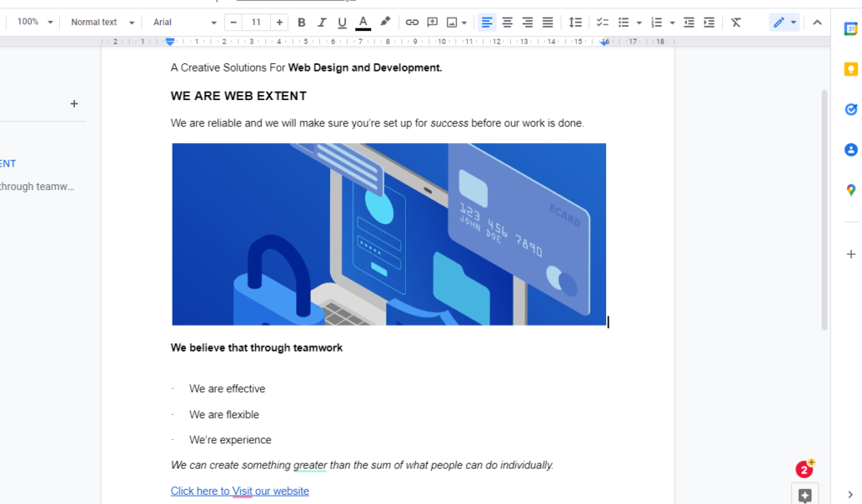Image resolution: width=862 pixels, height=504 pixels.
Task: Get add-ons with the side panel plus
Action: (x=850, y=254)
